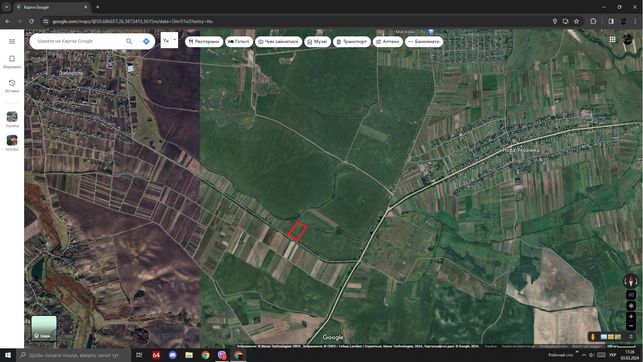
Task: Activate the yellow Street View pegman
Action: point(593,337)
